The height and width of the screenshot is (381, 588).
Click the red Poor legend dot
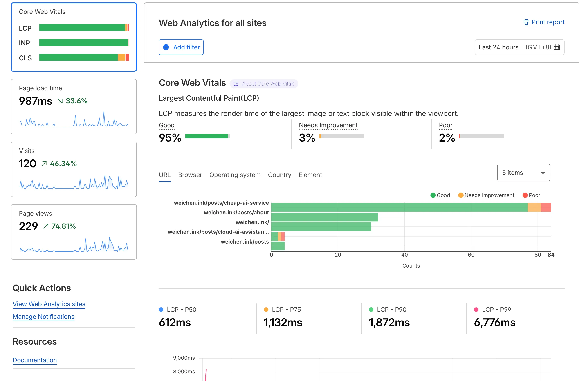tap(525, 195)
